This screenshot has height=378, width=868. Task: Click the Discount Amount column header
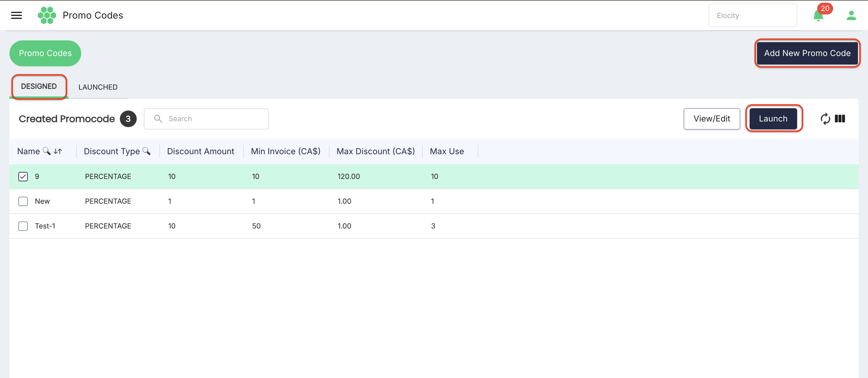pos(200,152)
